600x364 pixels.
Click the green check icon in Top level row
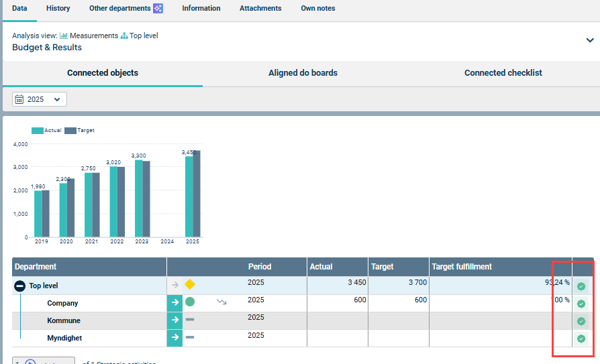(x=581, y=286)
